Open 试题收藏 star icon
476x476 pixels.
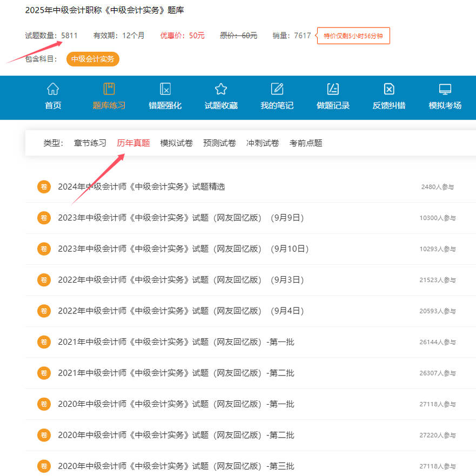[x=221, y=89]
